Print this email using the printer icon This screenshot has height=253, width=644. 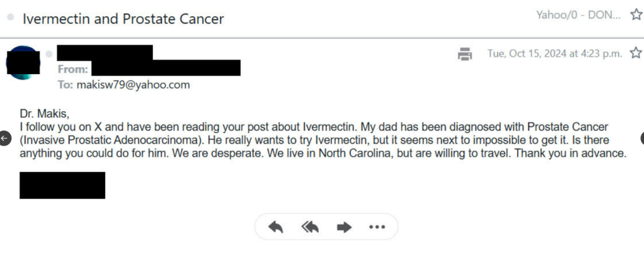[x=465, y=54]
